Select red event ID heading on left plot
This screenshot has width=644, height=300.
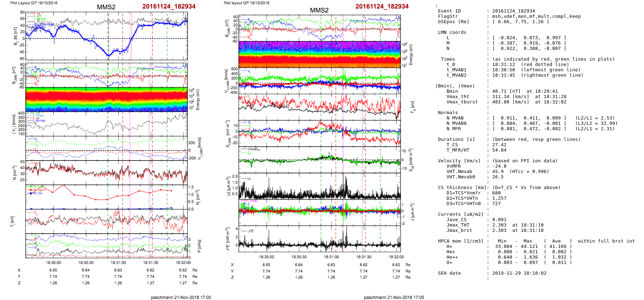coord(168,6)
